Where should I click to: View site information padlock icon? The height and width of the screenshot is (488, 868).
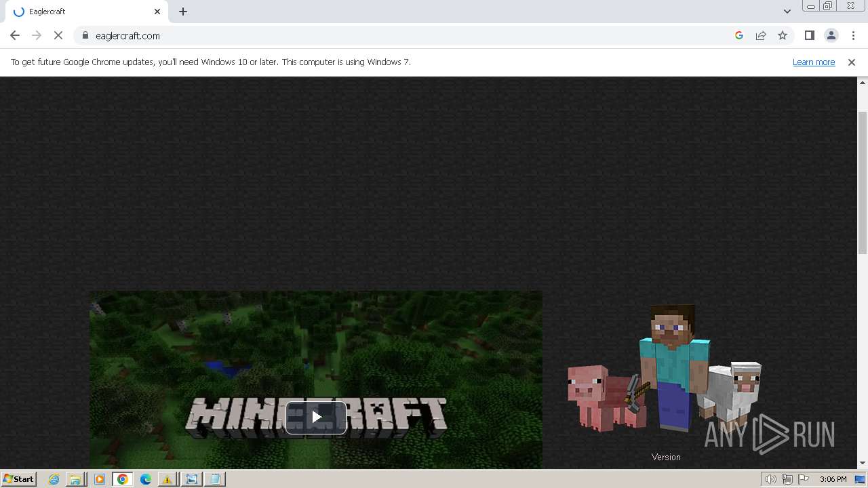tap(85, 35)
